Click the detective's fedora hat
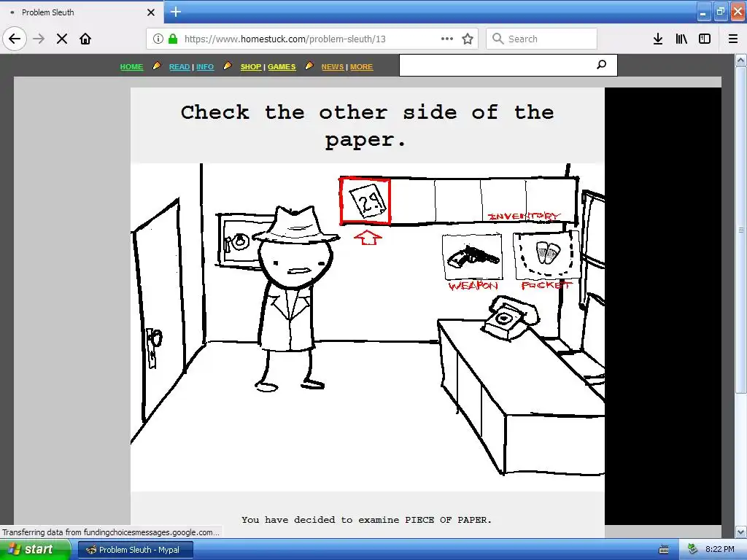The width and height of the screenshot is (747, 560). pos(295,225)
